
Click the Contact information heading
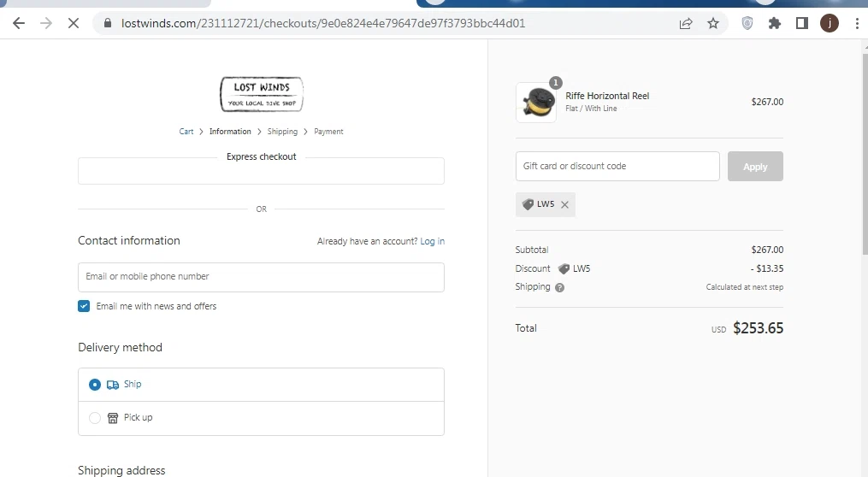[129, 241]
